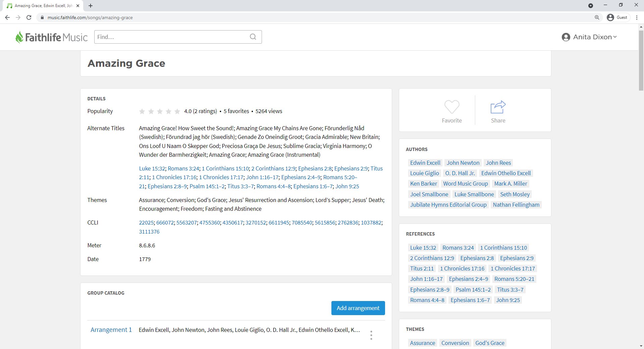Open the Romans 5:20–21 tag in References panel
The image size is (644, 349).
[x=514, y=279]
